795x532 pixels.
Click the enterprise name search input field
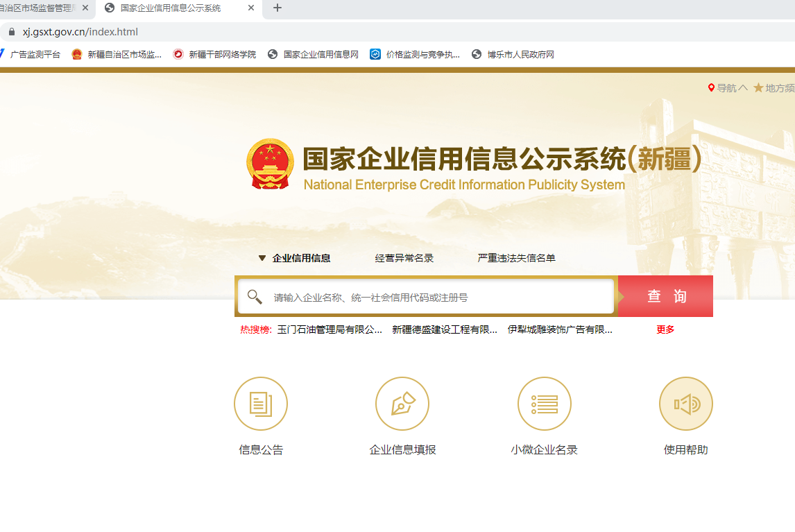click(441, 297)
